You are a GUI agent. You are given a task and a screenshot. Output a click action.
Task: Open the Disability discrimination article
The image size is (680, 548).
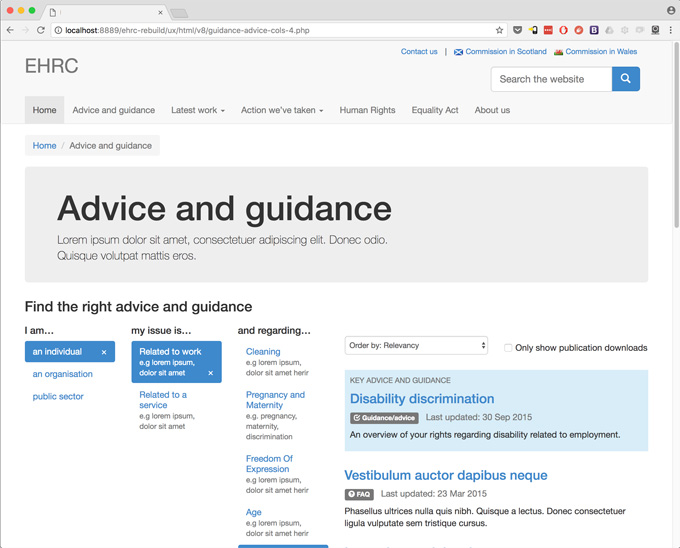[422, 399]
